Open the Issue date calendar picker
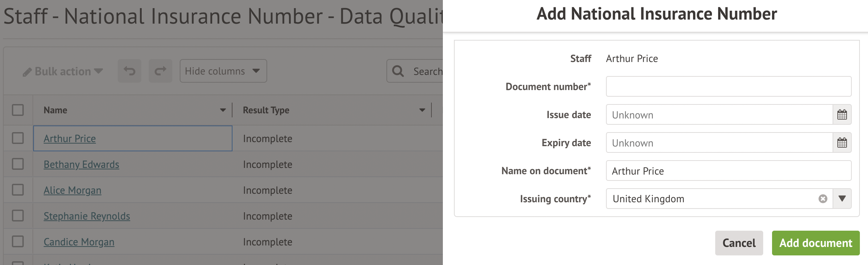 (842, 115)
